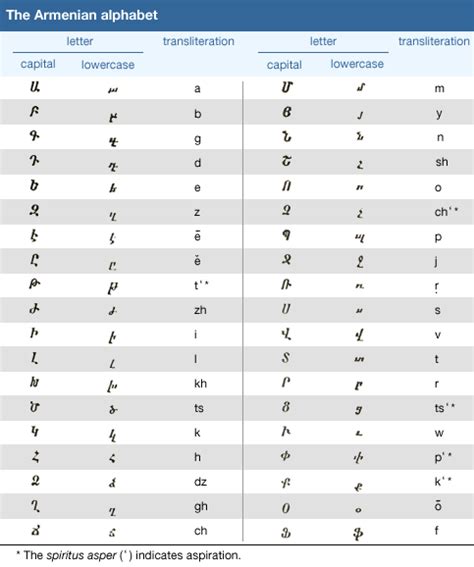Select the transliteration 'kh' cell
Viewport: 474px width, 567px height.
click(200, 383)
